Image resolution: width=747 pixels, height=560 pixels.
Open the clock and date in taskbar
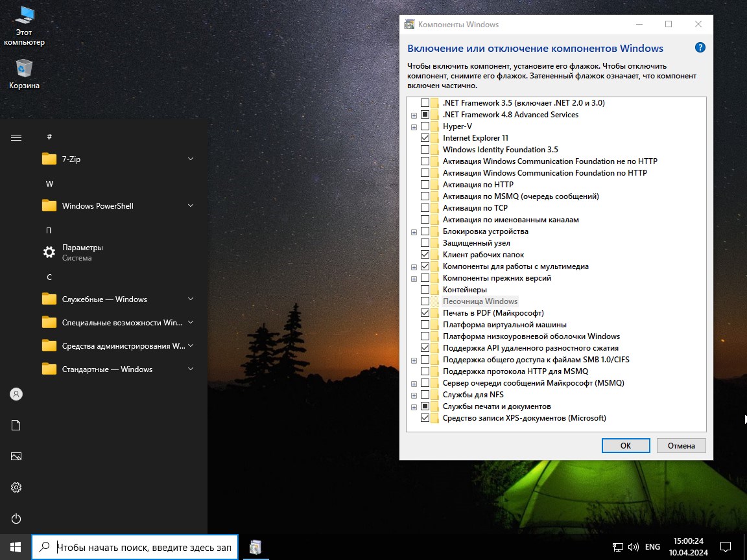[x=688, y=546]
